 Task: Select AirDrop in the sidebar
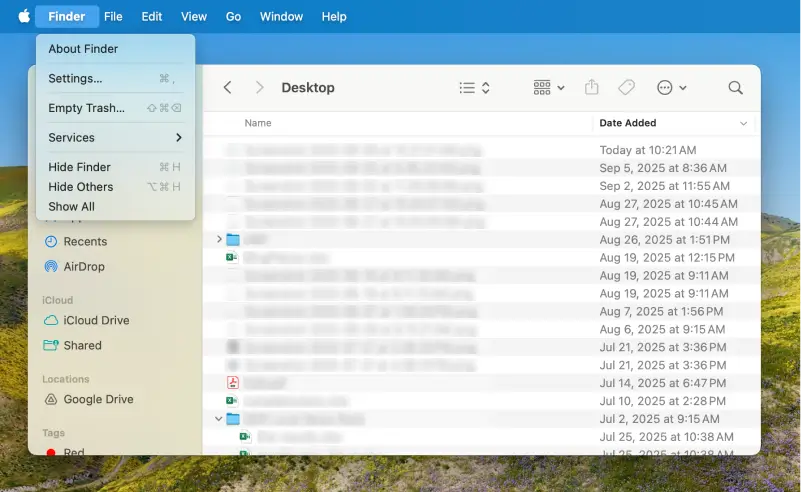(83, 267)
